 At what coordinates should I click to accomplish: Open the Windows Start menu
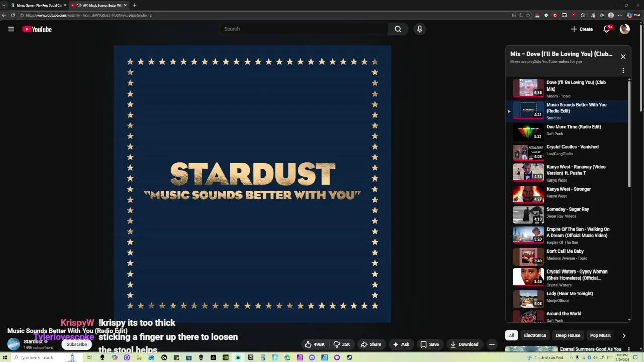(4, 358)
